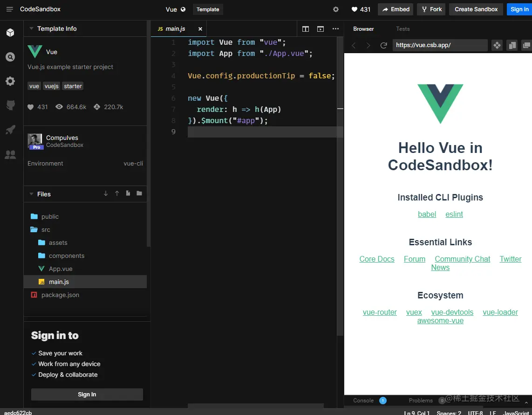Click the public globe icon next to Vue
Screen dimensions: 532x415
tap(183, 9)
